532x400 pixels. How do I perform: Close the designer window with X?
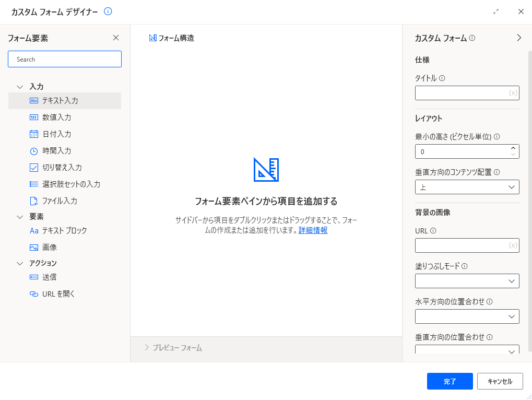pyautogui.click(x=521, y=11)
